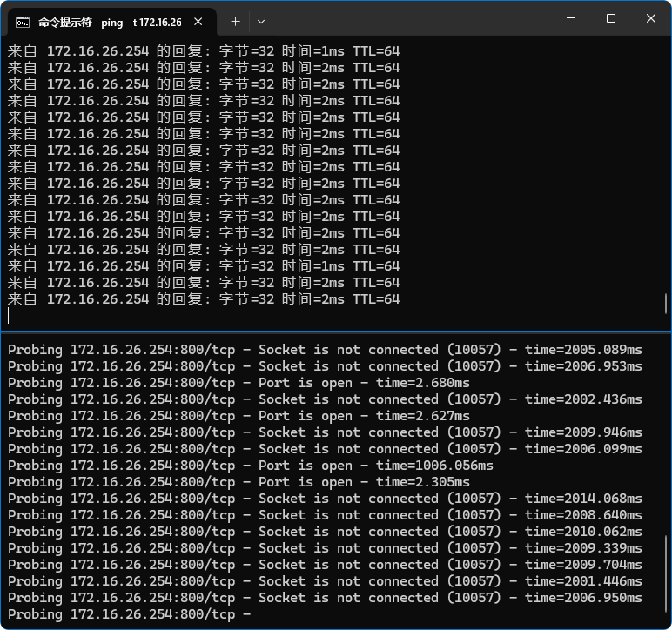672x630 pixels.
Task: Click the upper ping pane scrollbar thumb
Action: [x=666, y=303]
